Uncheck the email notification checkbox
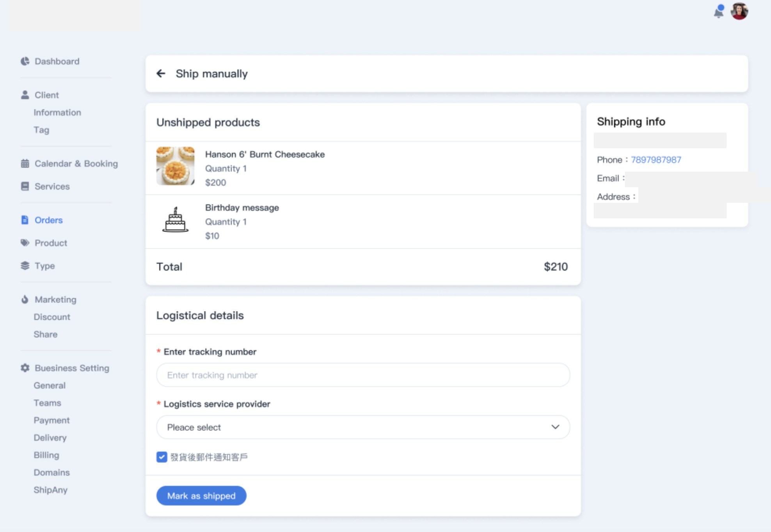This screenshot has width=771, height=532. pyautogui.click(x=162, y=457)
